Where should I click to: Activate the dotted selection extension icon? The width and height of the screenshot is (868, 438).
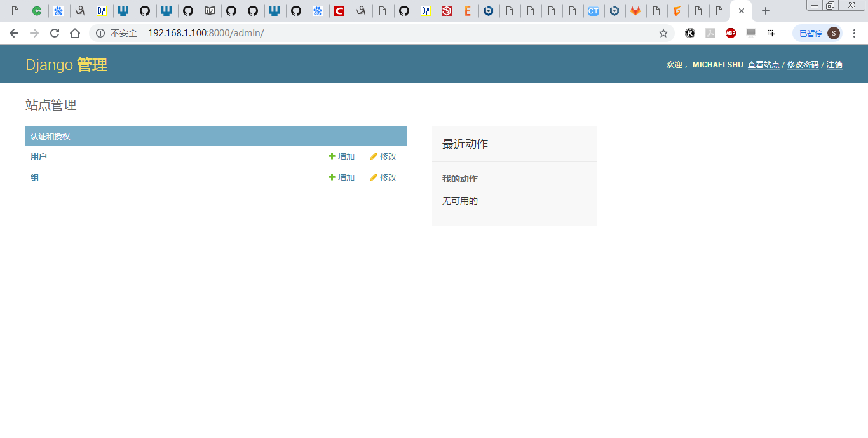click(771, 33)
